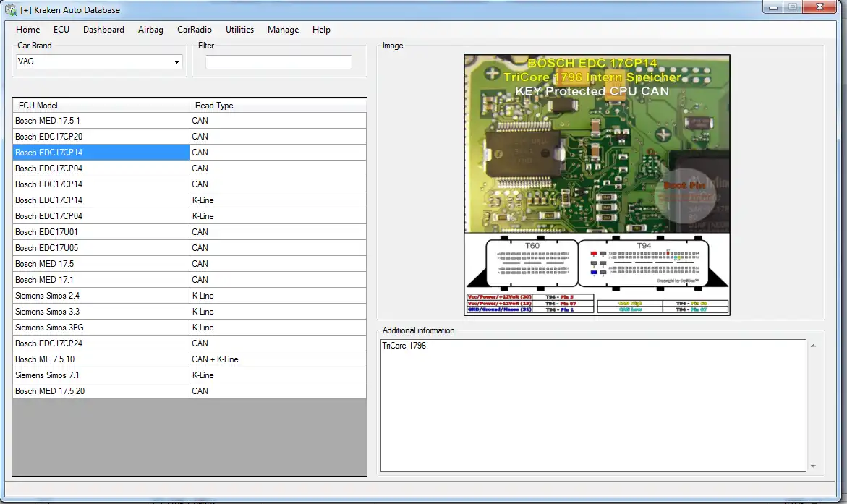Open the Manage menu
Screen dimensions: 847x504
283,30
